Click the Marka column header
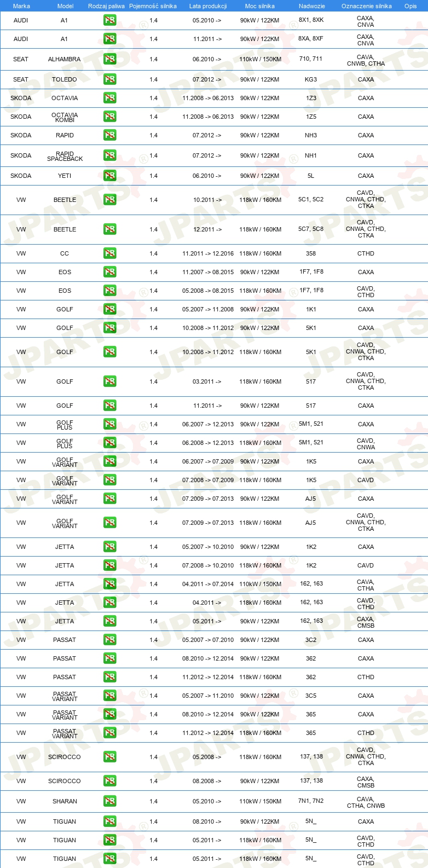The image size is (428, 868). [21, 6]
